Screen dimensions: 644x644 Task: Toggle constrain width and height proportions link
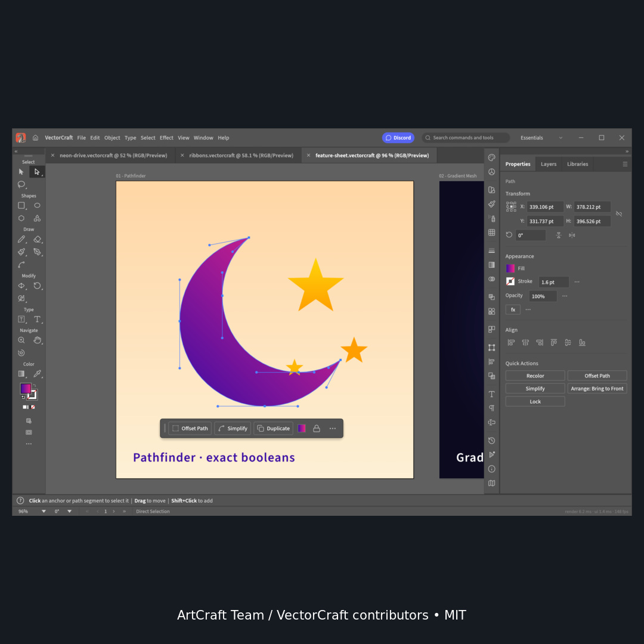click(x=619, y=214)
